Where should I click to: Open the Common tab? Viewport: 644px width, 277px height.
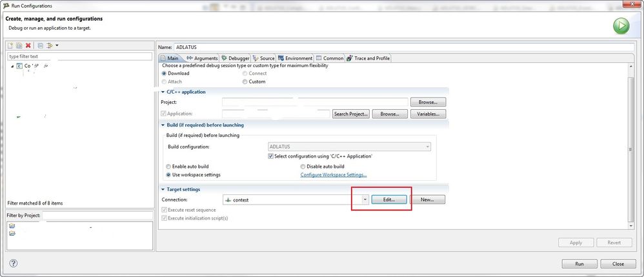click(330, 58)
